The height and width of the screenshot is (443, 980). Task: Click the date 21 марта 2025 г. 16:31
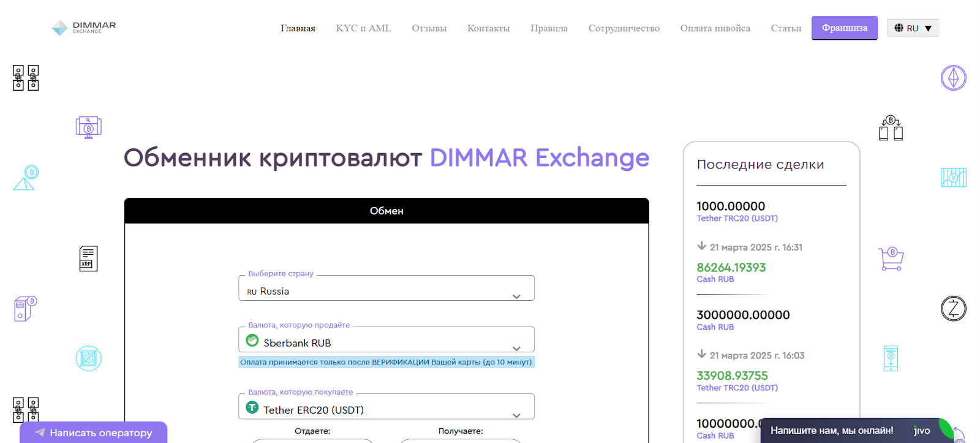756,248
